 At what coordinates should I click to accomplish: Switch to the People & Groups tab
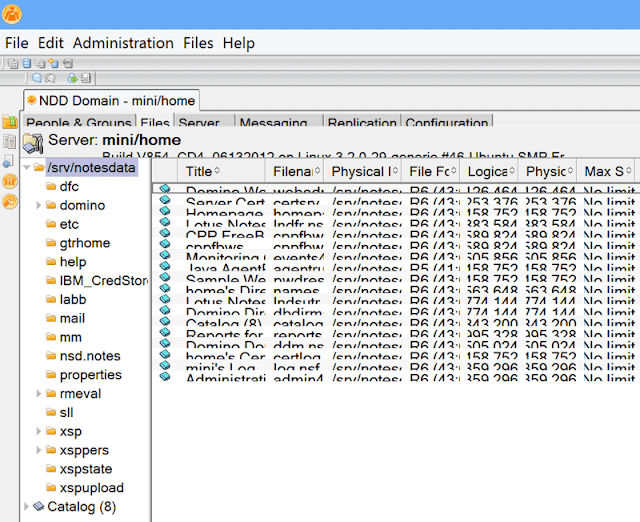pos(79,121)
